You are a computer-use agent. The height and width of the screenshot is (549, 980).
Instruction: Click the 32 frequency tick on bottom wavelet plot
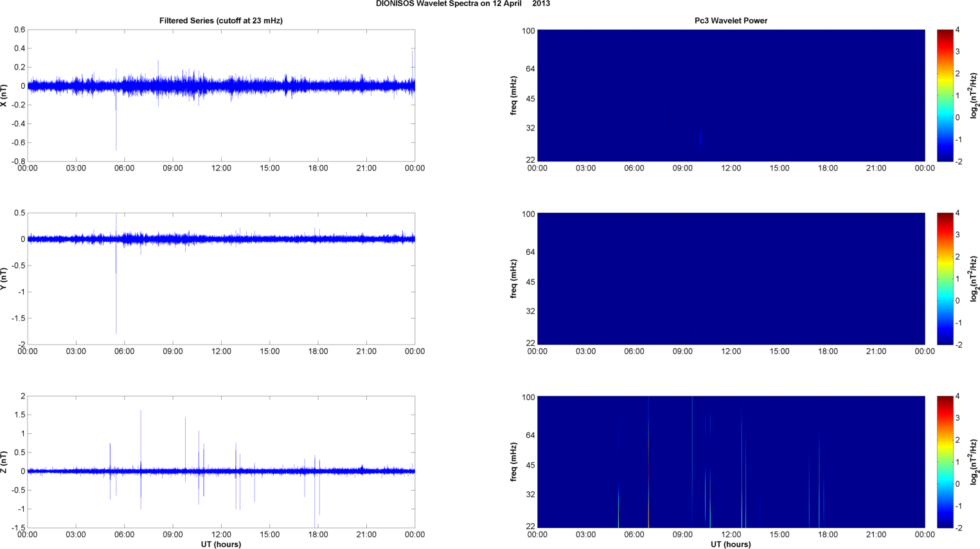point(531,494)
